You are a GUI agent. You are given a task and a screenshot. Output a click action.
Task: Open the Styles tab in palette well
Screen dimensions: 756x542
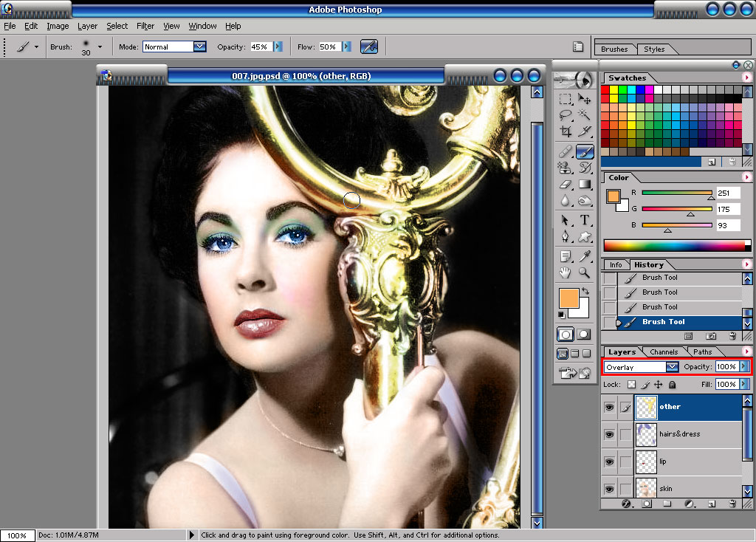click(654, 49)
